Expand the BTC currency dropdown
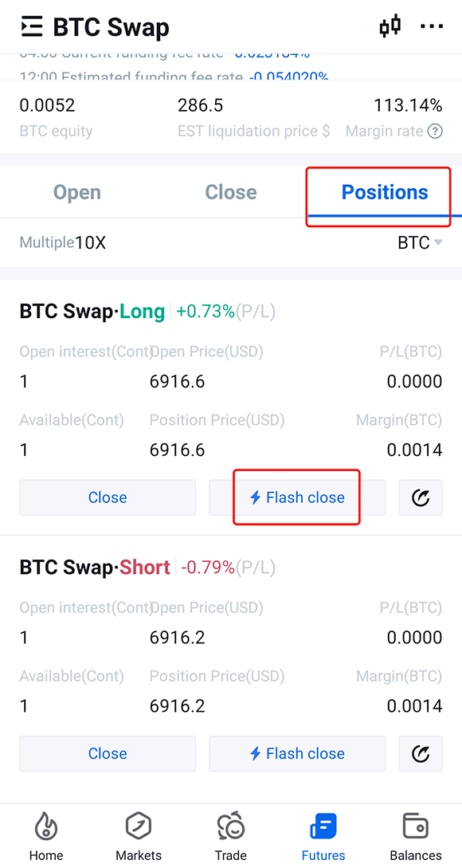This screenshot has height=868, width=462. click(420, 242)
